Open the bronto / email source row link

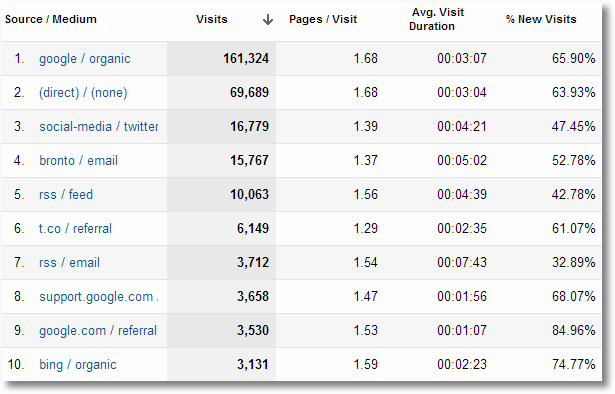(x=78, y=161)
